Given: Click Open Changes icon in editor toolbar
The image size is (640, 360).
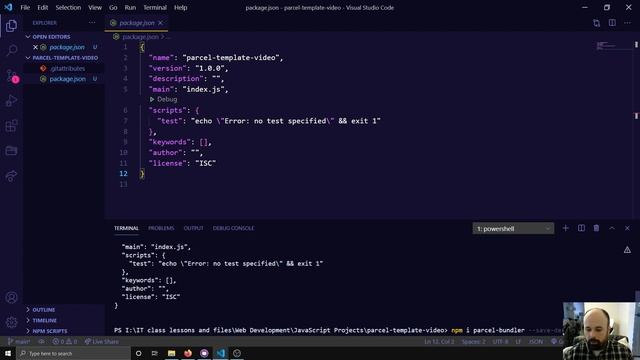Looking at the screenshot, I should coord(597,23).
